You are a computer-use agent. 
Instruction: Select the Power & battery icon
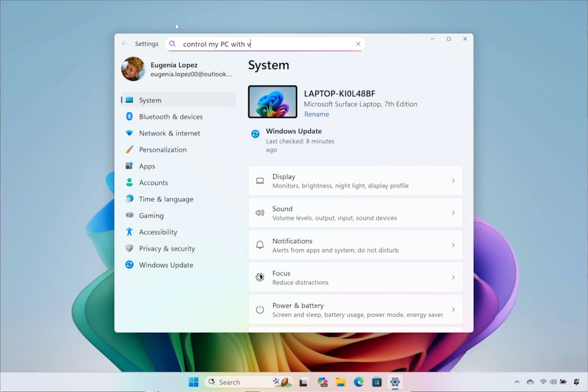click(x=260, y=309)
